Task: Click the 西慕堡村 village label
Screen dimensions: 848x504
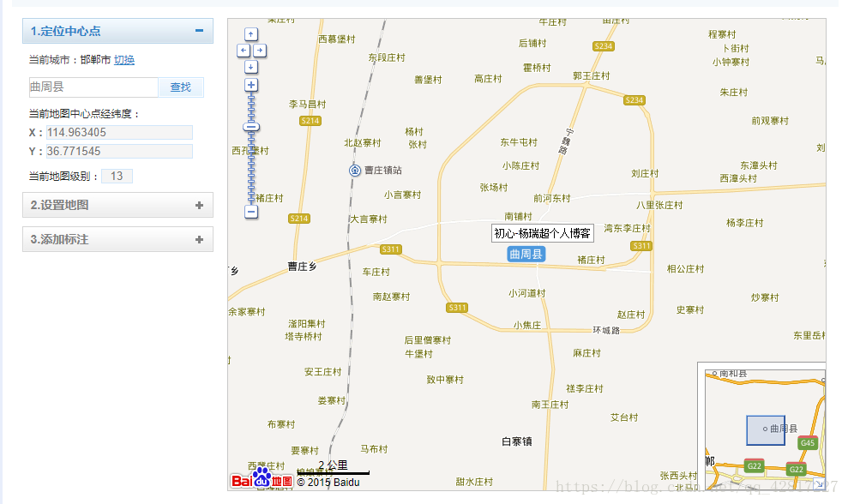Action: click(x=336, y=39)
